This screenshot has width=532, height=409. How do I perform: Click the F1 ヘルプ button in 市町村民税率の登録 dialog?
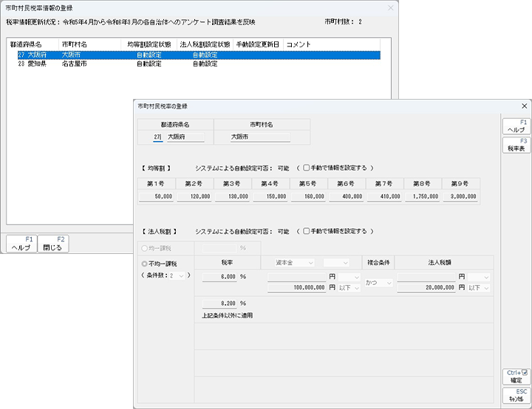[x=516, y=126]
